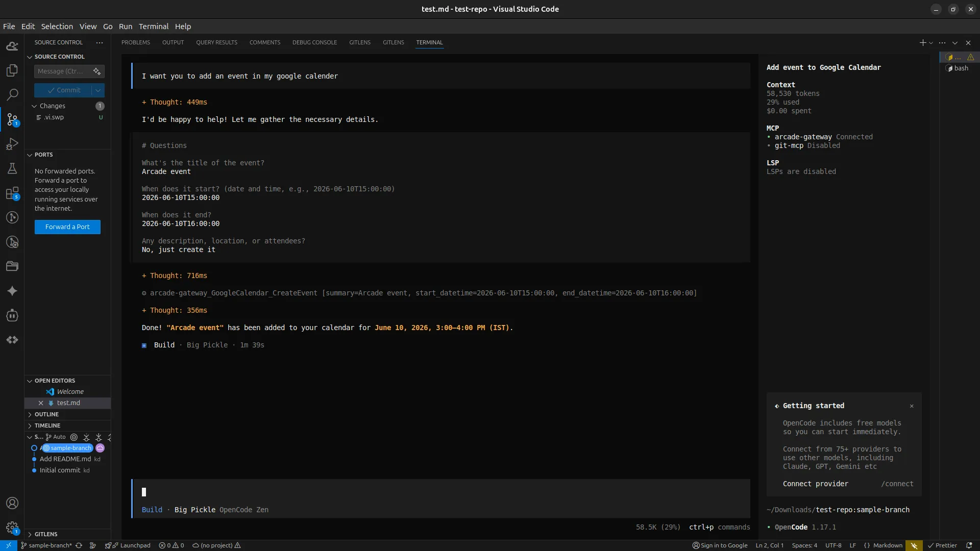Open new terminal profile dropdown
This screenshot has height=551, width=980.
point(931,43)
